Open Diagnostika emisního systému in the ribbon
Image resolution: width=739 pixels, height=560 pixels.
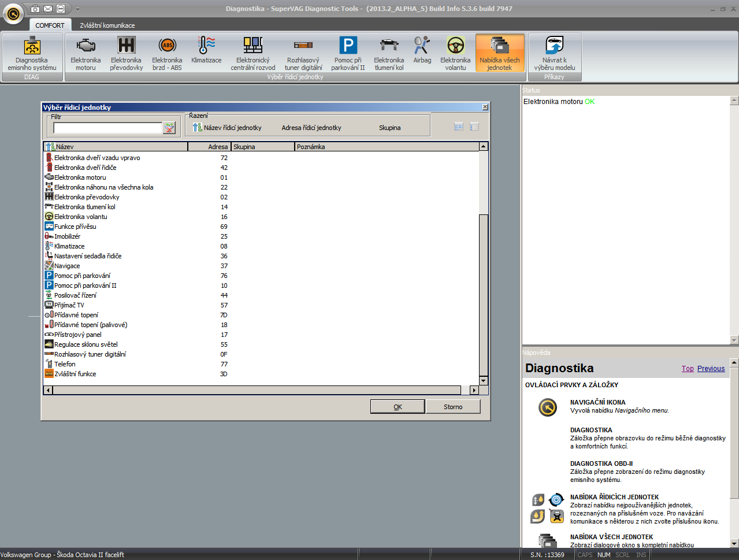[x=32, y=53]
